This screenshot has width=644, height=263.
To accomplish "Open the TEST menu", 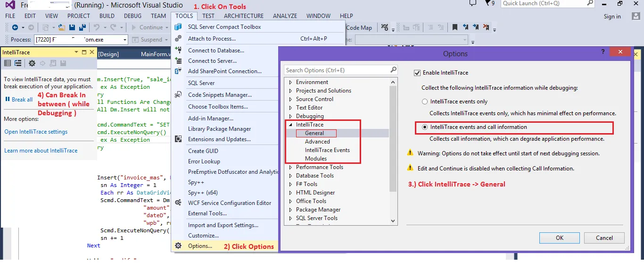I will [208, 16].
